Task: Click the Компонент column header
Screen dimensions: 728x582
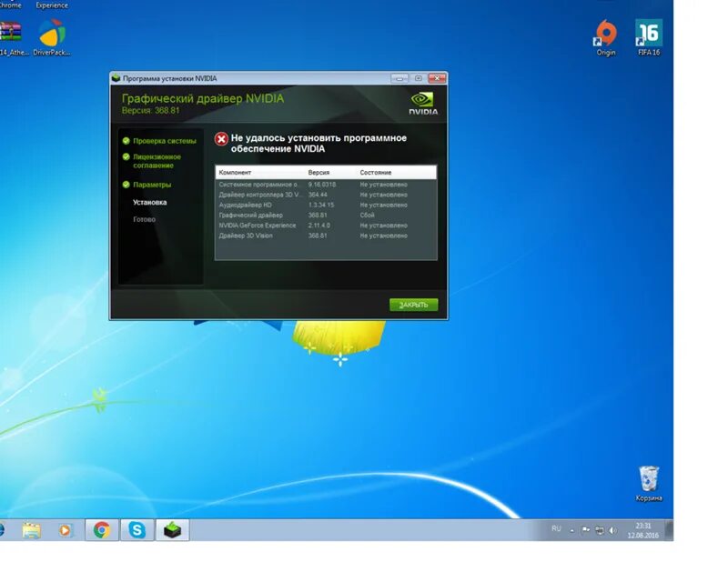Action: click(235, 172)
